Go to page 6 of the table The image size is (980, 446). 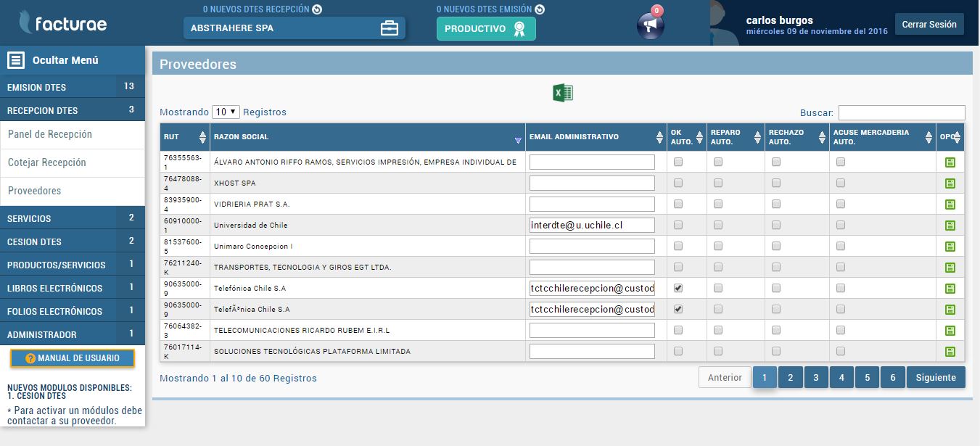point(893,378)
